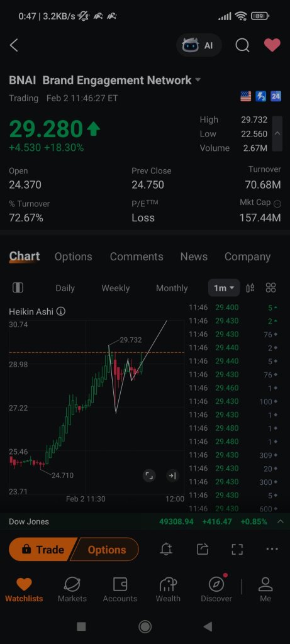Screen dimensions: 290x644
Task: Select the Weekly chart period
Action: [115, 288]
